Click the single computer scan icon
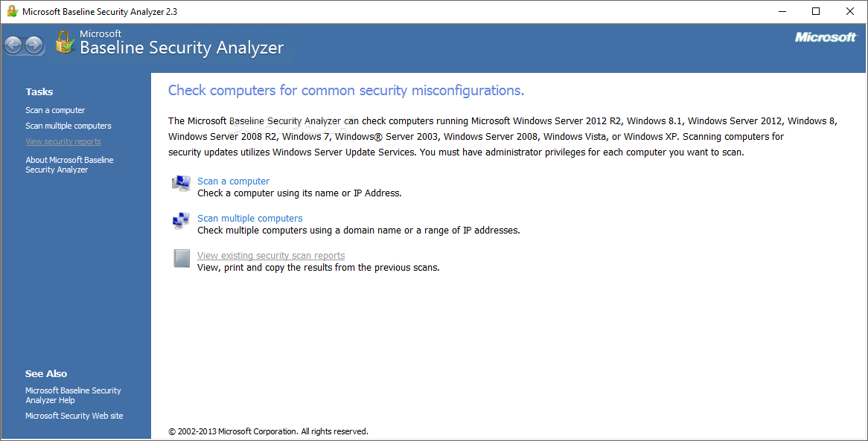The width and height of the screenshot is (868, 441). [x=181, y=183]
